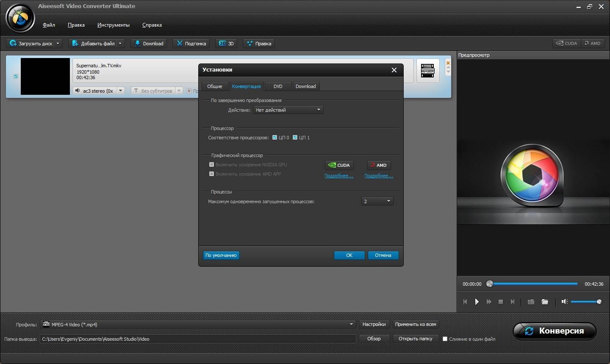Click the Aiseesoft application logo icon

coord(20,18)
